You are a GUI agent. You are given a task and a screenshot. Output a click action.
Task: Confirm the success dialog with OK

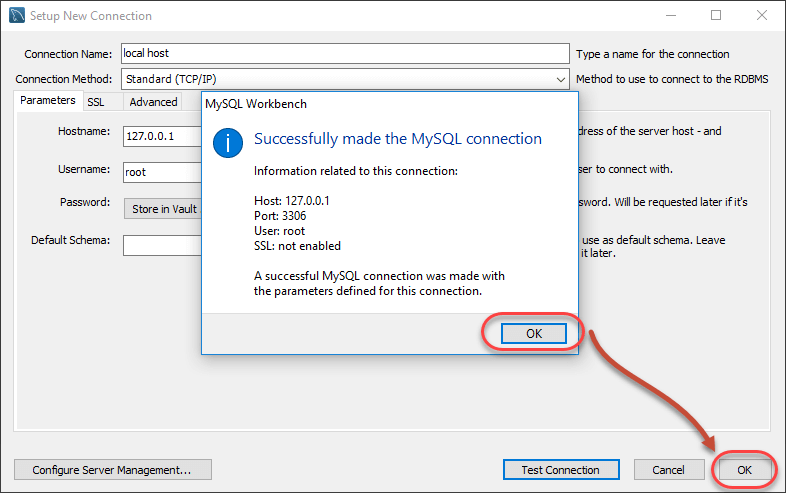(534, 333)
